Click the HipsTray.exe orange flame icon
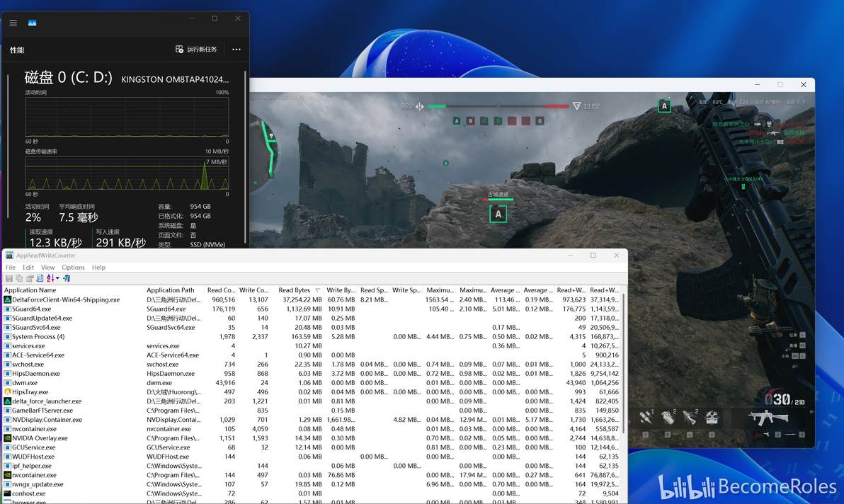844x504 pixels. tap(8, 391)
